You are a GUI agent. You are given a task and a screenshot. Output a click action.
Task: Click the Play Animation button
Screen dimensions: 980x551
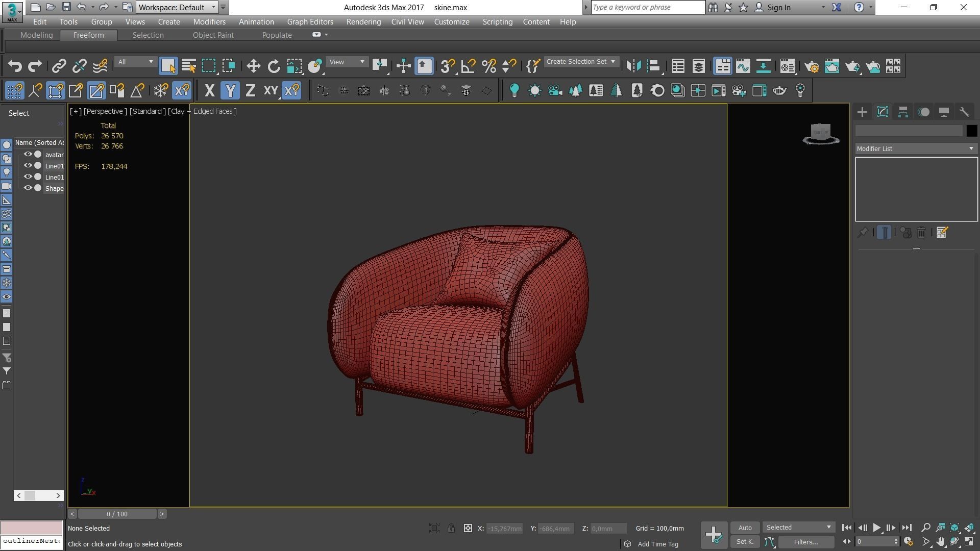876,528
